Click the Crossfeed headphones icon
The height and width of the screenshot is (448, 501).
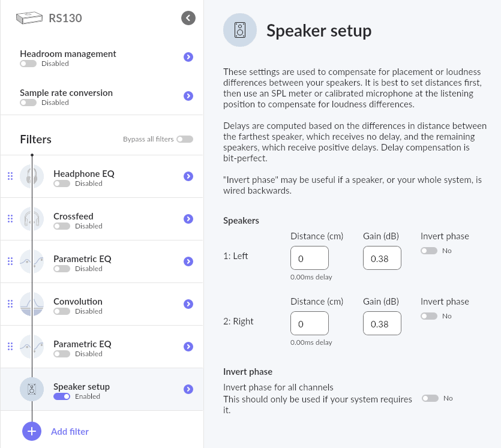pyautogui.click(x=32, y=219)
